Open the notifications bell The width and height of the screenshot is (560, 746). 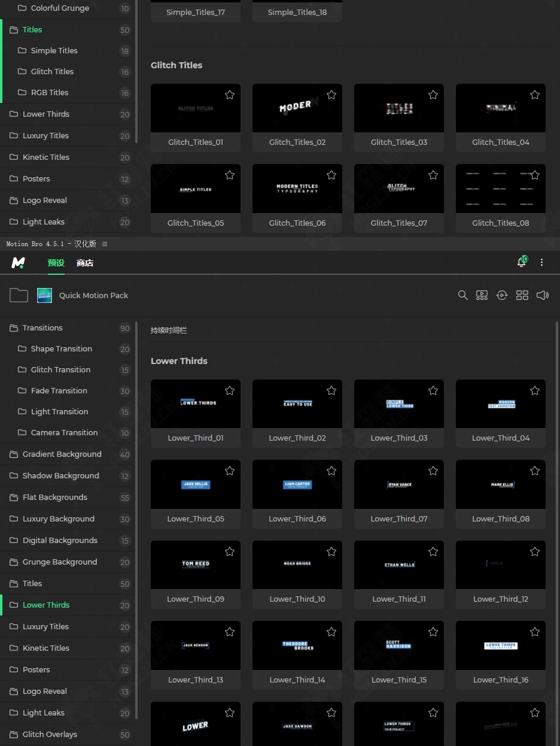522,262
